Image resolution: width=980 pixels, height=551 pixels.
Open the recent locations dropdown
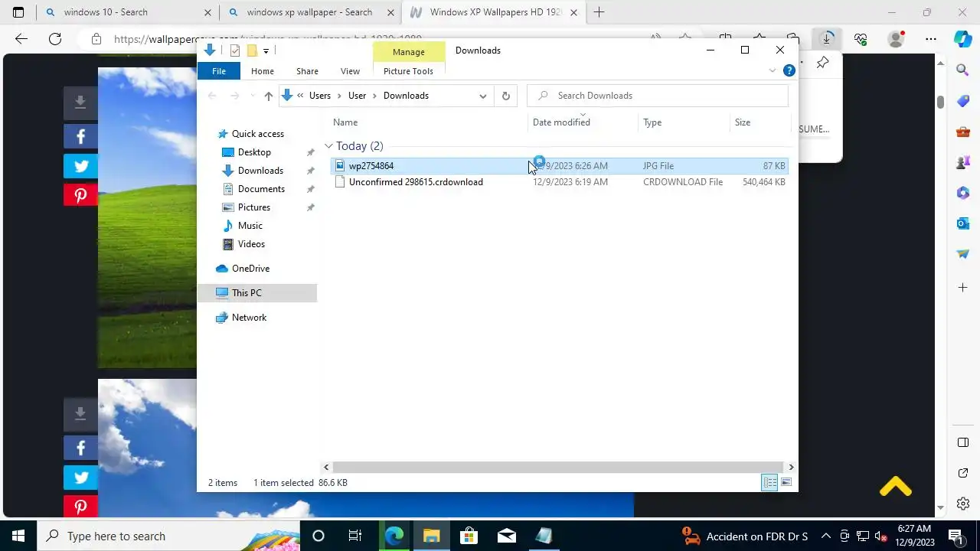click(x=253, y=96)
